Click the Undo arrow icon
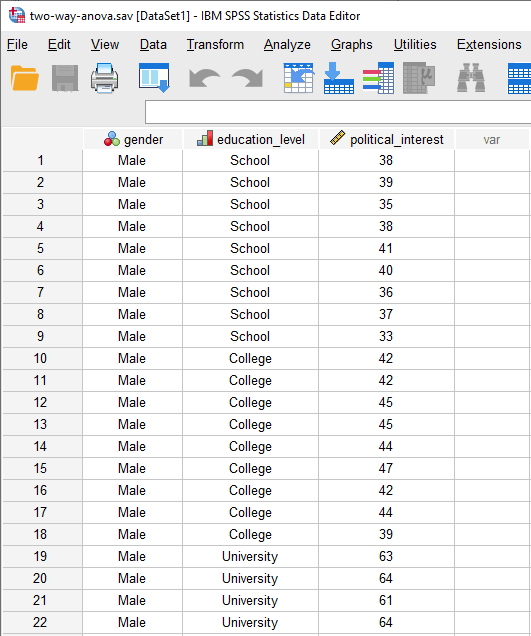 click(204, 78)
